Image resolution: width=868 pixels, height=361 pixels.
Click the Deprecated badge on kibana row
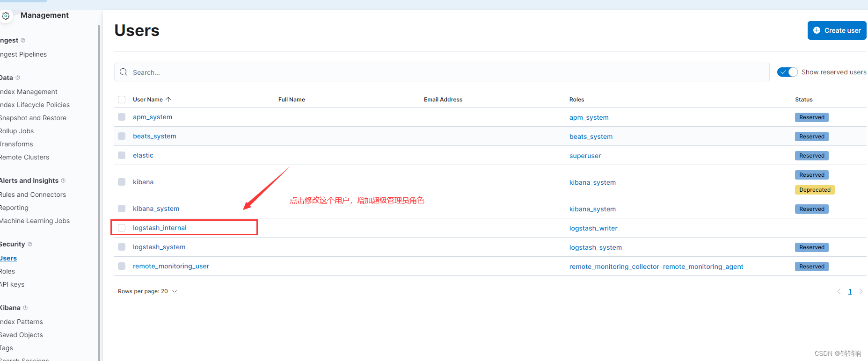pyautogui.click(x=815, y=190)
